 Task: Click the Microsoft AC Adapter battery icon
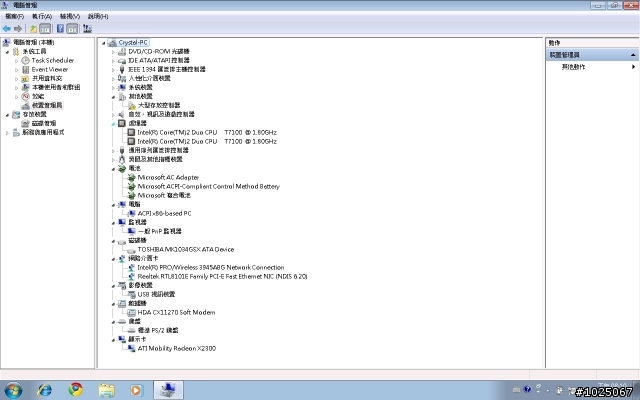131,177
